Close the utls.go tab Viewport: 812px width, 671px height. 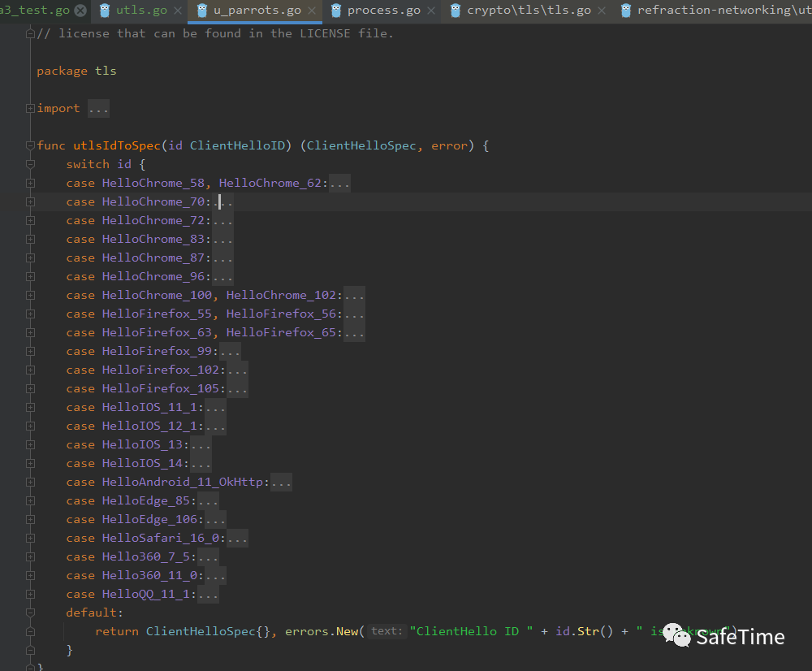tap(177, 11)
